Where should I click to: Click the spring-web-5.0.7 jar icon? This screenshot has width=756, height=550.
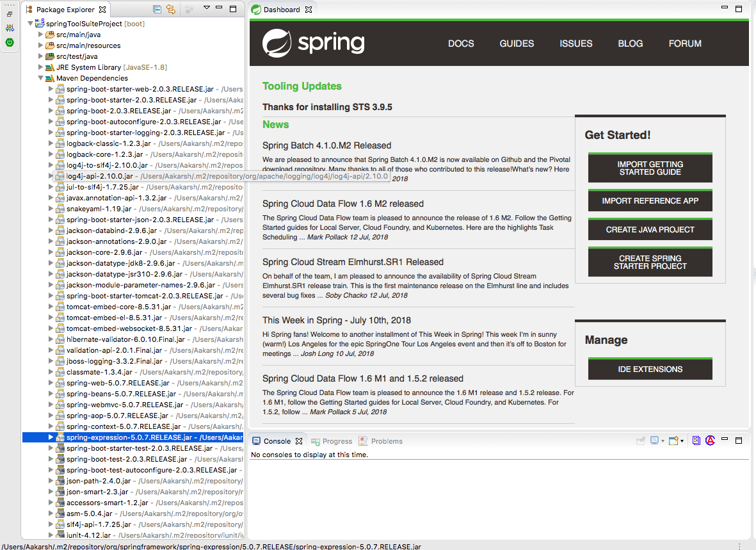pyautogui.click(x=60, y=383)
